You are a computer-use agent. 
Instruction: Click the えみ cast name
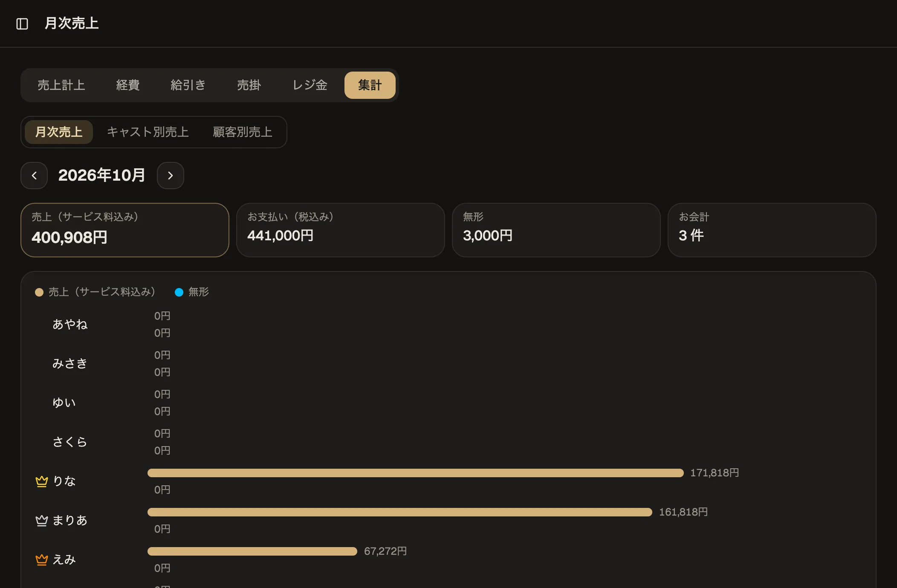[x=64, y=560]
